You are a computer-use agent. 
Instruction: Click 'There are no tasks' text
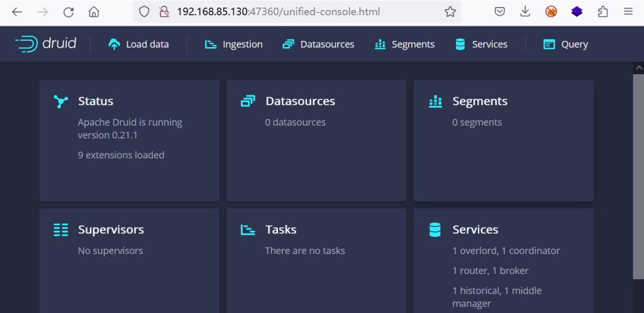pyautogui.click(x=305, y=251)
